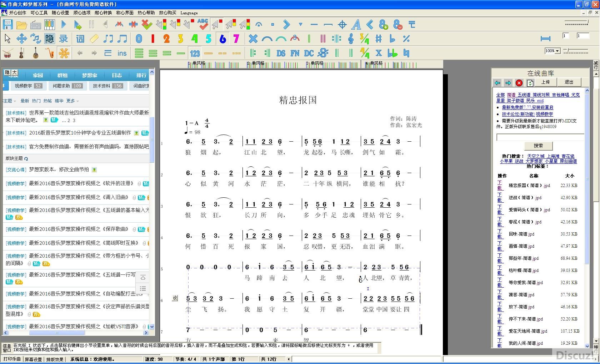
Task: Open the 视频教学 52 category
Action: click(x=28, y=86)
